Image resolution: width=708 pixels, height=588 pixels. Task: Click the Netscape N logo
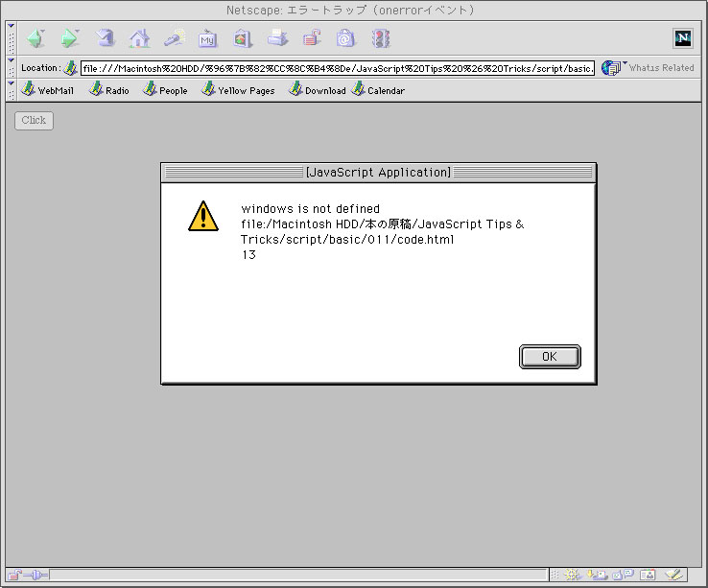pos(683,38)
